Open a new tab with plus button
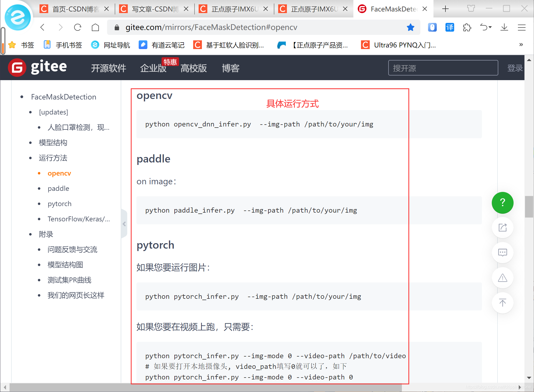This screenshot has height=392, width=534. point(445,9)
